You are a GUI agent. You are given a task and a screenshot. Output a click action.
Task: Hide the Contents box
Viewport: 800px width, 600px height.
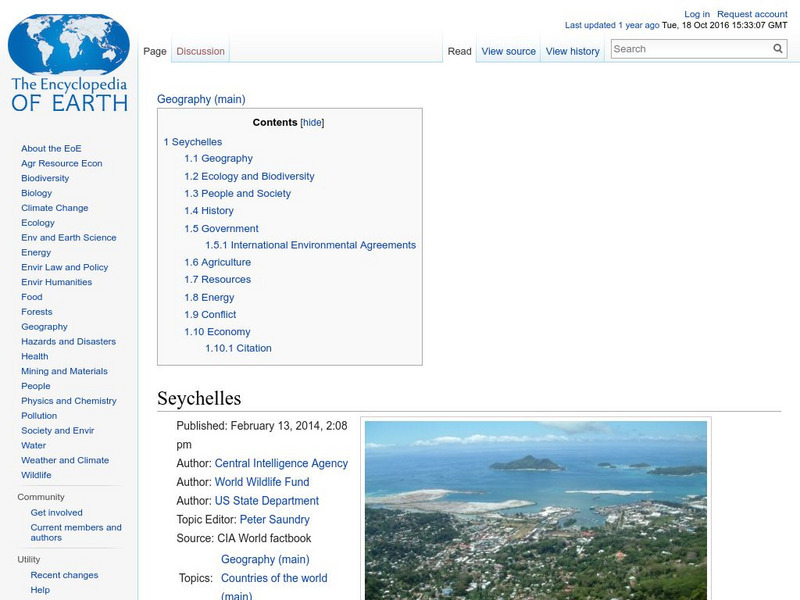click(x=313, y=122)
